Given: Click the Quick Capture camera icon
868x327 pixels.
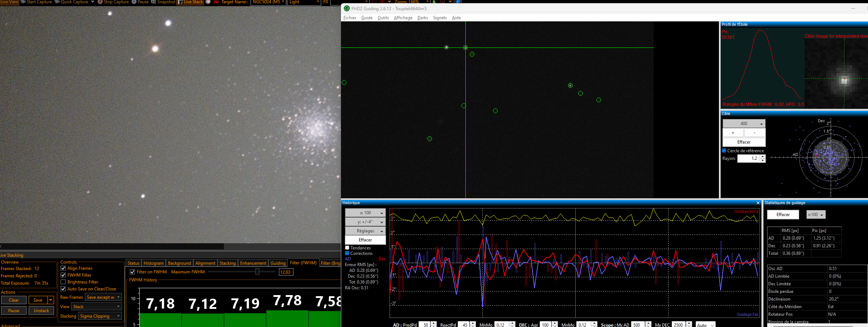Looking at the screenshot, I should pos(57,2).
